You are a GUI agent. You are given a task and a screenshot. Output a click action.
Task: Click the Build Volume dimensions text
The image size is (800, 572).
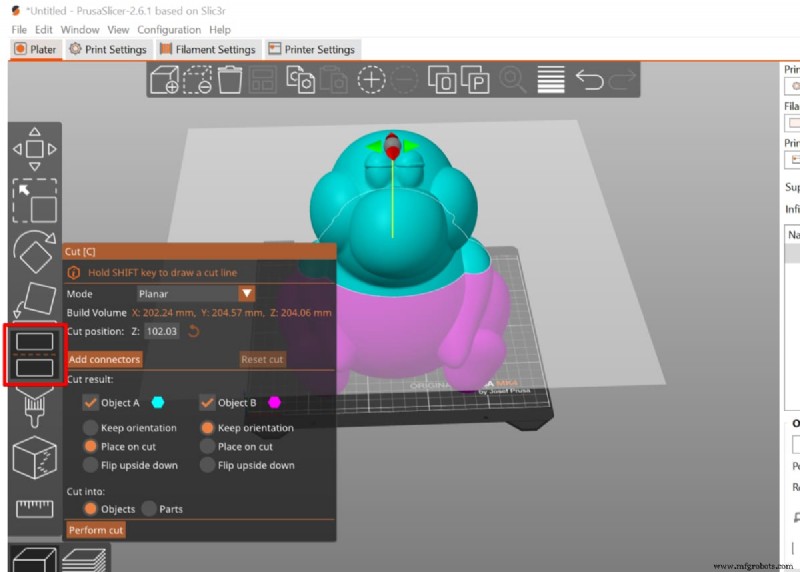232,313
